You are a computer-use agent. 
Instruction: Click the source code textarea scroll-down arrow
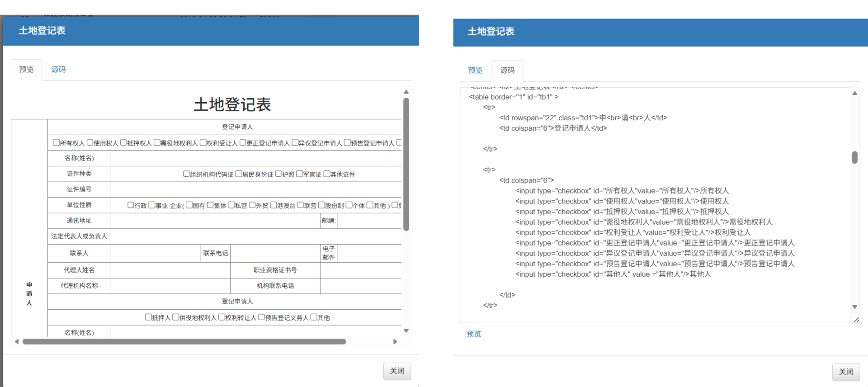(854, 307)
